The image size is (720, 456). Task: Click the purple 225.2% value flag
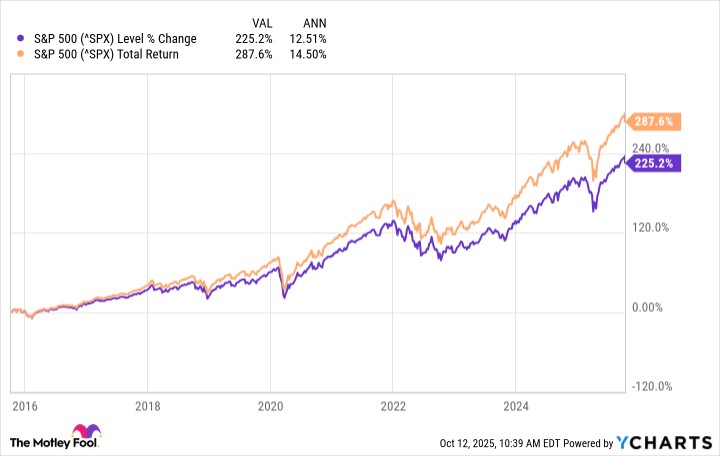click(655, 163)
